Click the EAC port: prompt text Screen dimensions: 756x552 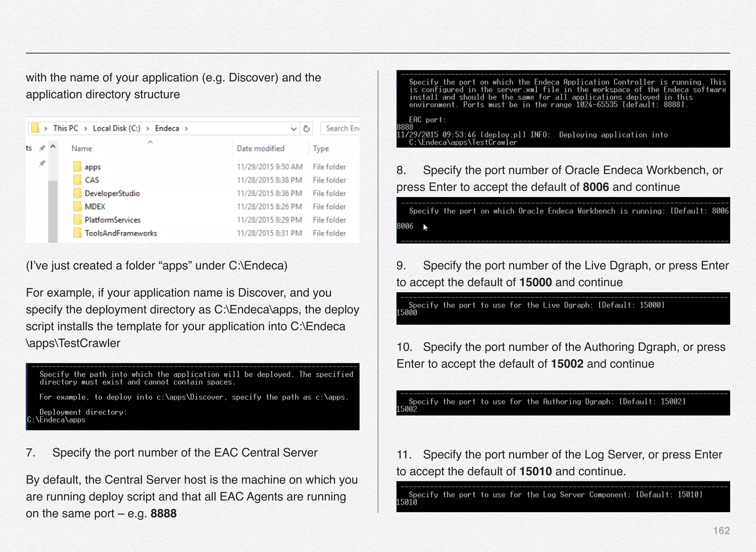[x=427, y=120]
